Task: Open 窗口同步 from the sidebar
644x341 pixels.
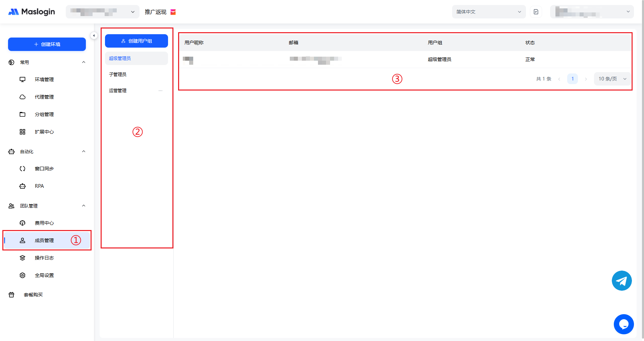Action: coord(44,169)
